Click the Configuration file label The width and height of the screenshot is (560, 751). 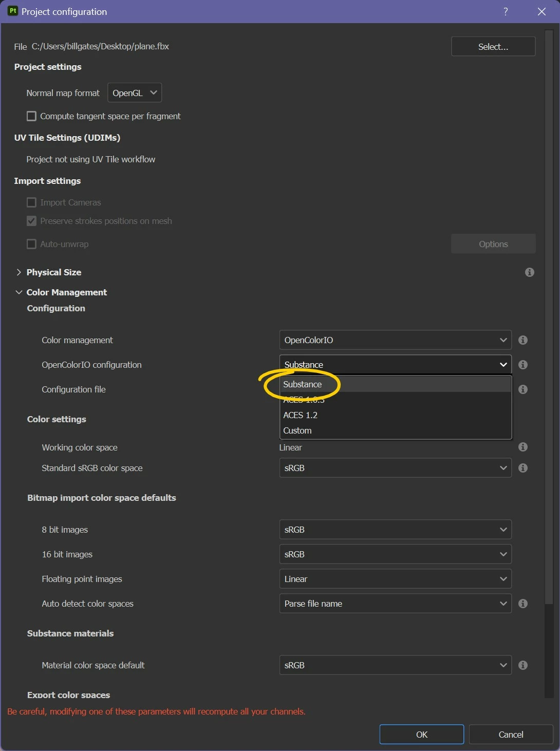pyautogui.click(x=73, y=389)
